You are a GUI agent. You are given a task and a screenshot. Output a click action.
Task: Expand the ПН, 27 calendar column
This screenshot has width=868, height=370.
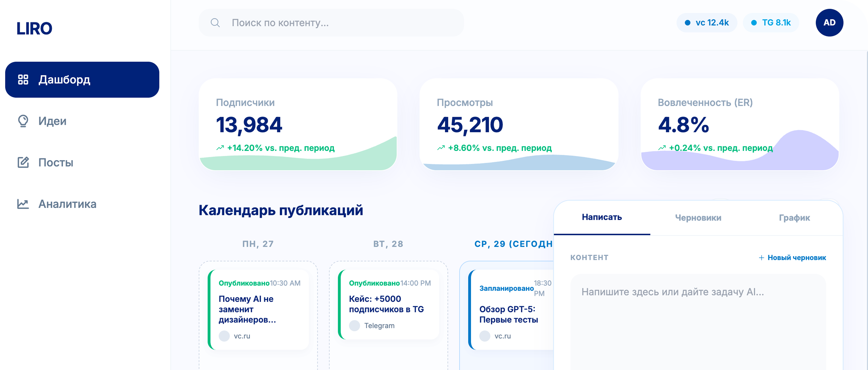[x=258, y=244]
